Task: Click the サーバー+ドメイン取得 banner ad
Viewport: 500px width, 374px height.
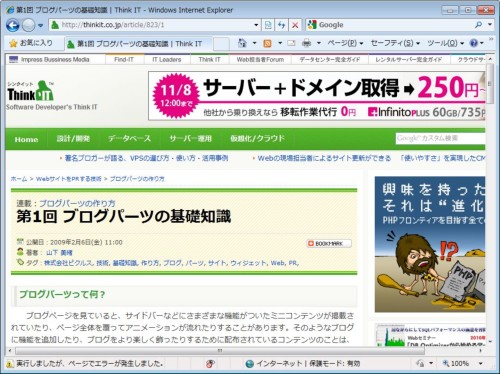Action: 317,96
